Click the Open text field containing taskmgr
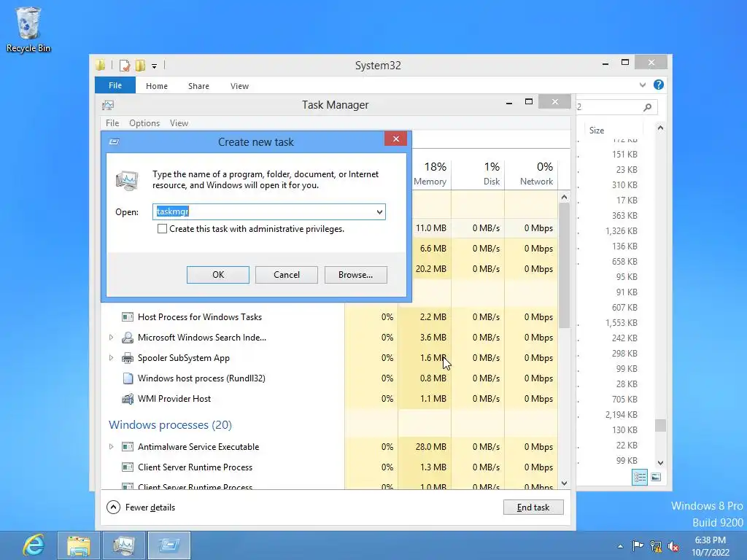The image size is (747, 560). click(x=263, y=211)
